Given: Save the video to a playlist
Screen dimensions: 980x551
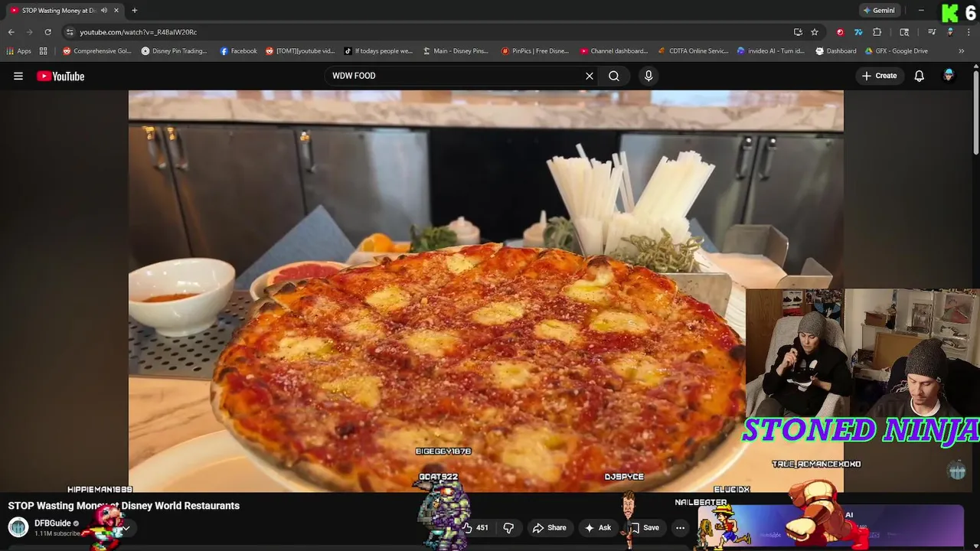Looking at the screenshot, I should [644, 527].
